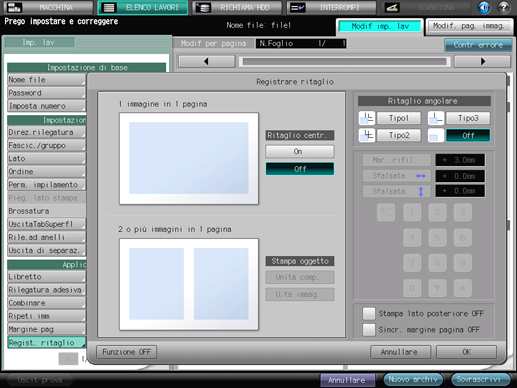The height and width of the screenshot is (388, 517).
Task: Open help with question mark icon
Action: pyautogui.click(x=504, y=7)
